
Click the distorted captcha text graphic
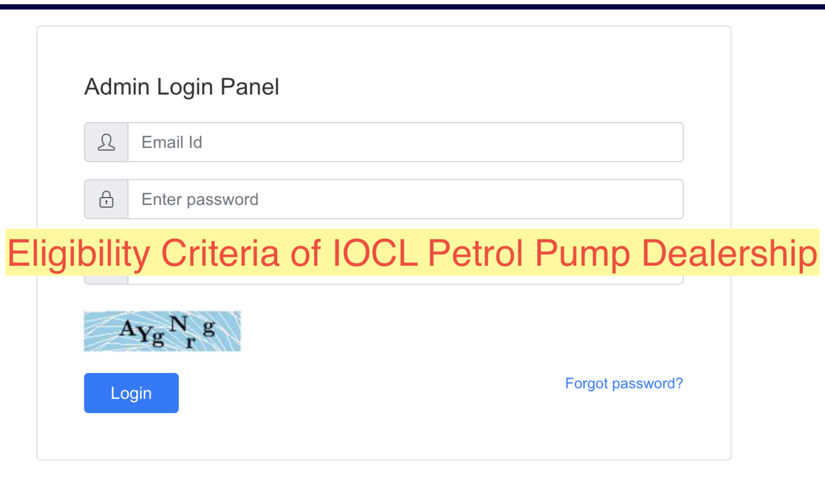click(x=162, y=331)
